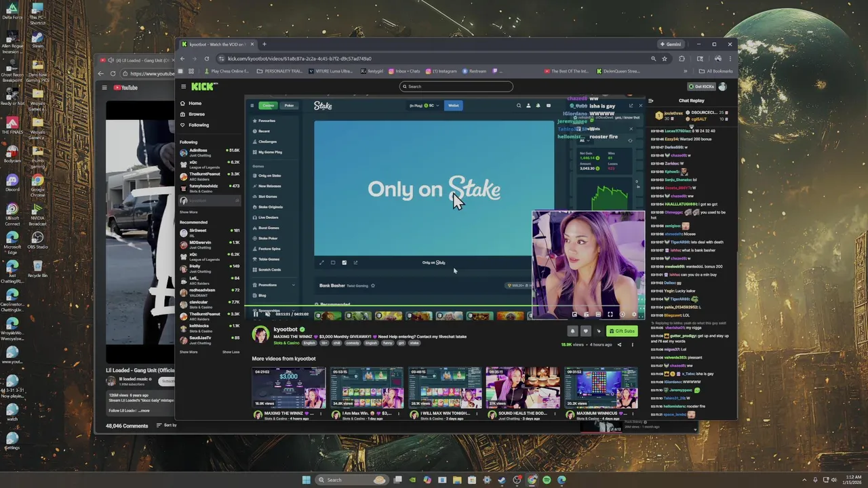Open Following in Kick sidebar
Image resolution: width=868 pixels, height=488 pixels.
point(194,125)
